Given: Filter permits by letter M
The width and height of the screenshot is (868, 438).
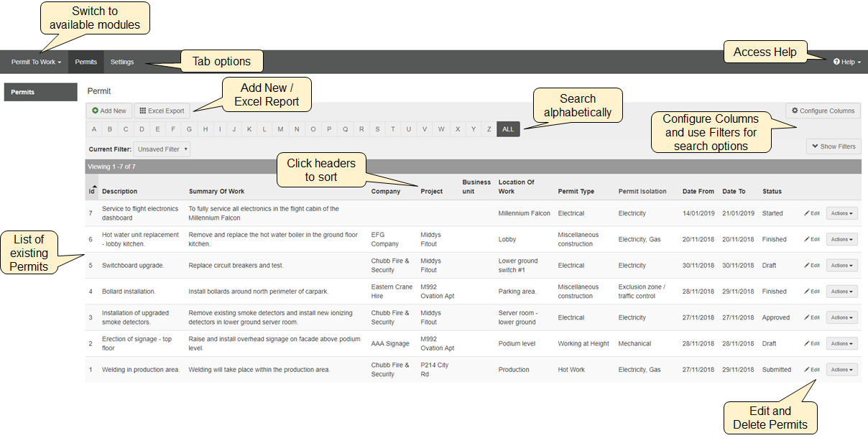Looking at the screenshot, I should pyautogui.click(x=280, y=129).
